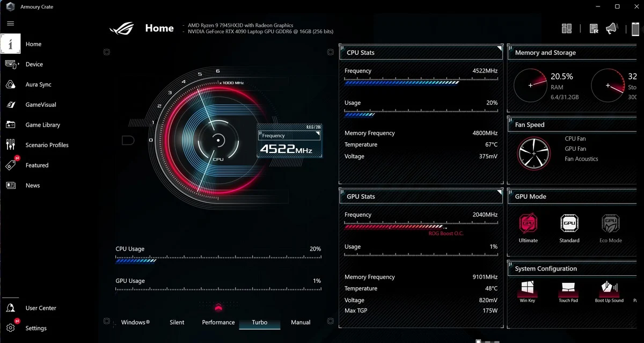Click the GameVisual sidebar icon
The width and height of the screenshot is (644, 343).
click(x=10, y=105)
